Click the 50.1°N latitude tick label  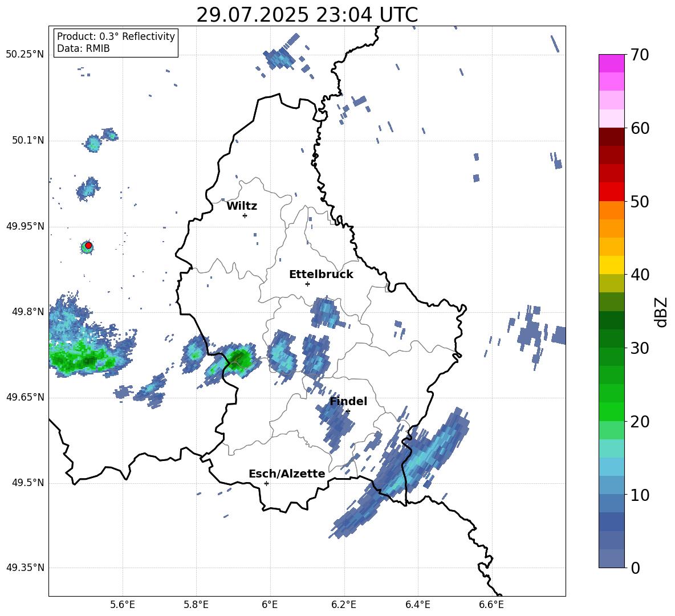(x=27, y=141)
